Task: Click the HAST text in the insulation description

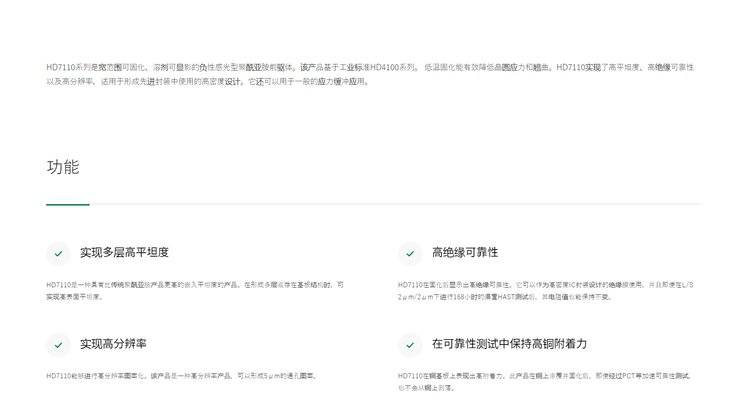Action: pyautogui.click(x=506, y=297)
